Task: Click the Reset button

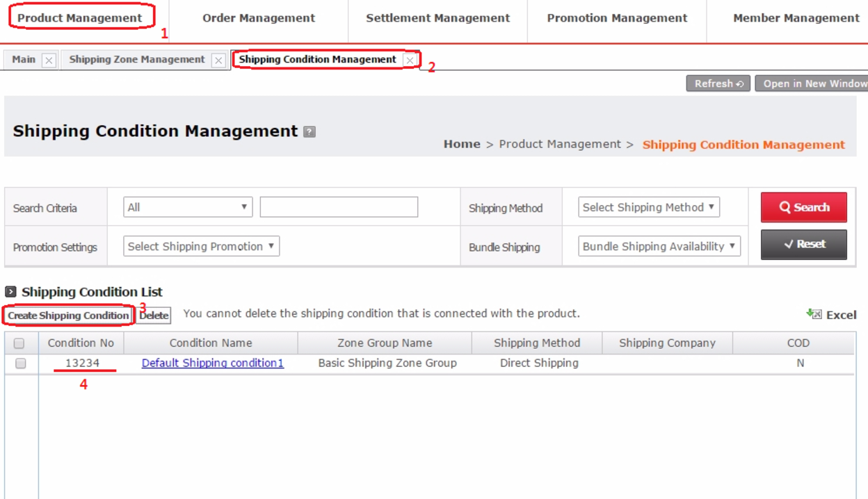Action: [x=804, y=245]
